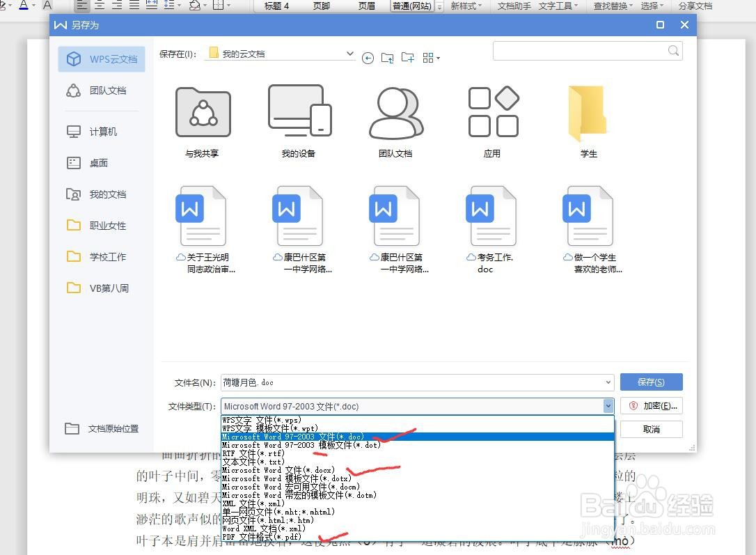This screenshot has width=756, height=555.
Task: Choose RTF 文件(*.rtf) type
Action: [418, 453]
